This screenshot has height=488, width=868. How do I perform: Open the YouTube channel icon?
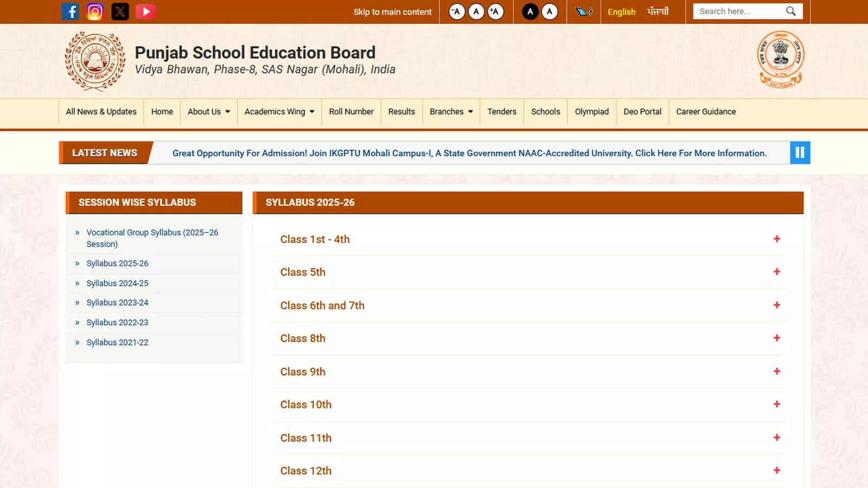145,11
